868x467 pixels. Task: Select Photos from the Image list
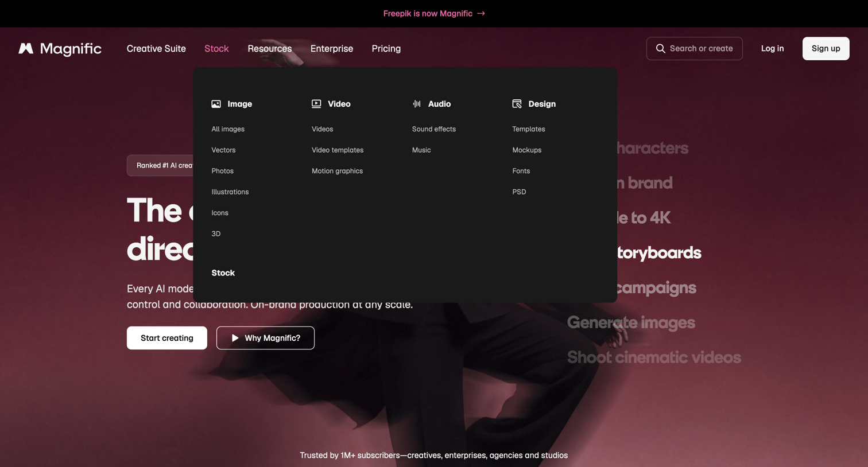click(222, 171)
